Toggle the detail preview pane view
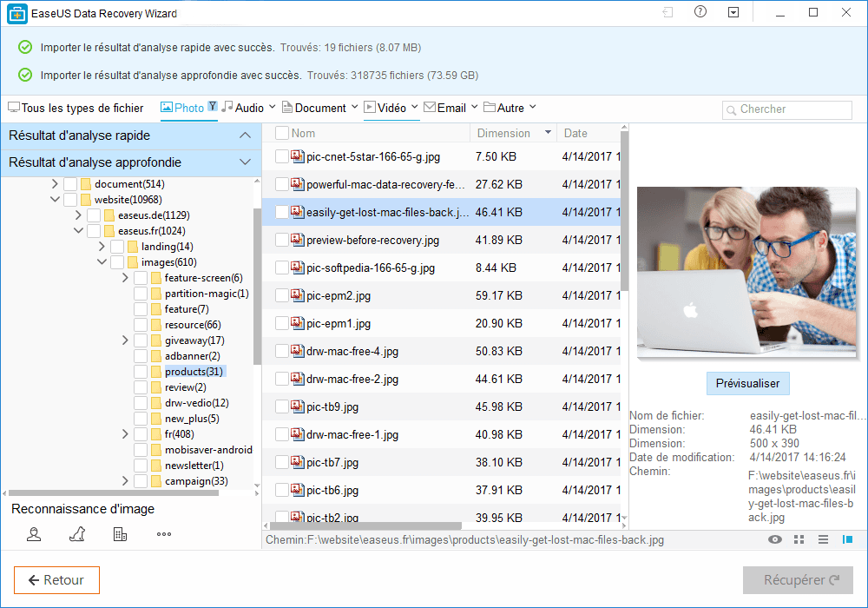Image resolution: width=868 pixels, height=608 pixels. point(847,539)
